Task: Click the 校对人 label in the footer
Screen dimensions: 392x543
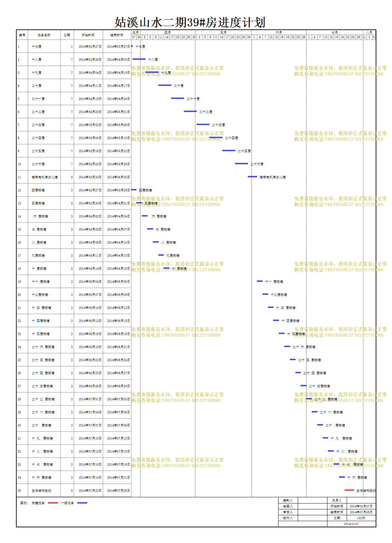Action: [x=288, y=518]
